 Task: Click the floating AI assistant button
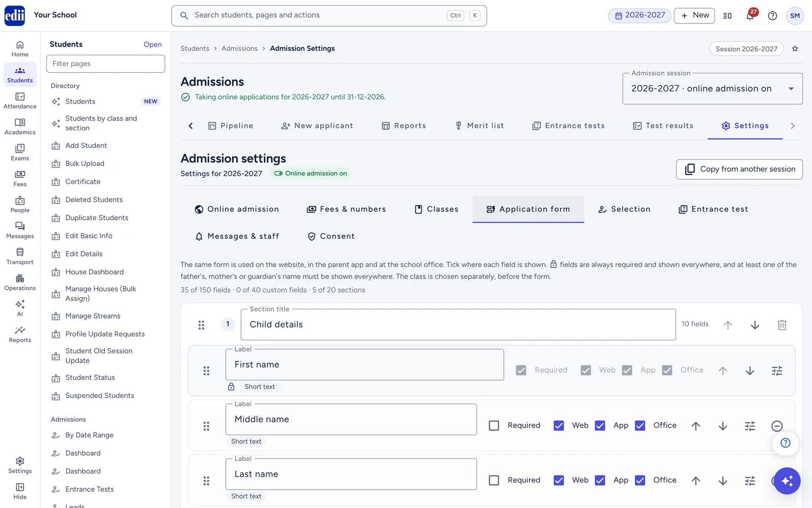pos(787,481)
